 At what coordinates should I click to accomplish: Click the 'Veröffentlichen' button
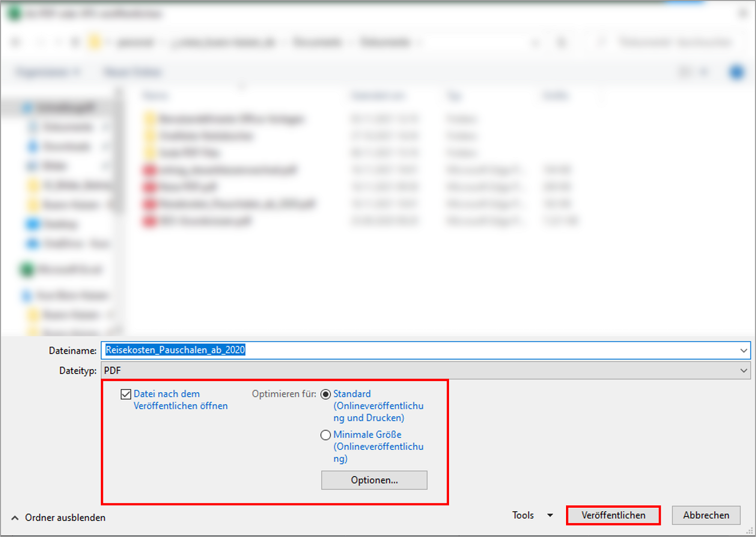(613, 515)
